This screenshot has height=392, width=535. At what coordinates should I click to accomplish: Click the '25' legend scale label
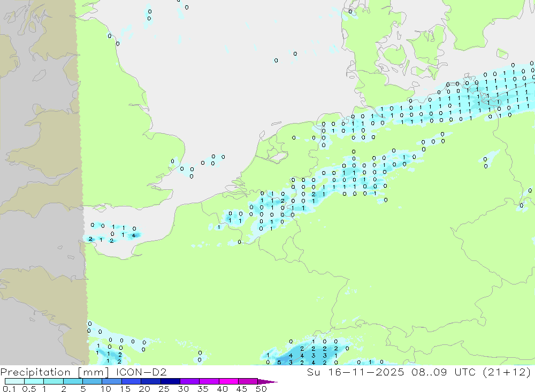click(x=164, y=389)
